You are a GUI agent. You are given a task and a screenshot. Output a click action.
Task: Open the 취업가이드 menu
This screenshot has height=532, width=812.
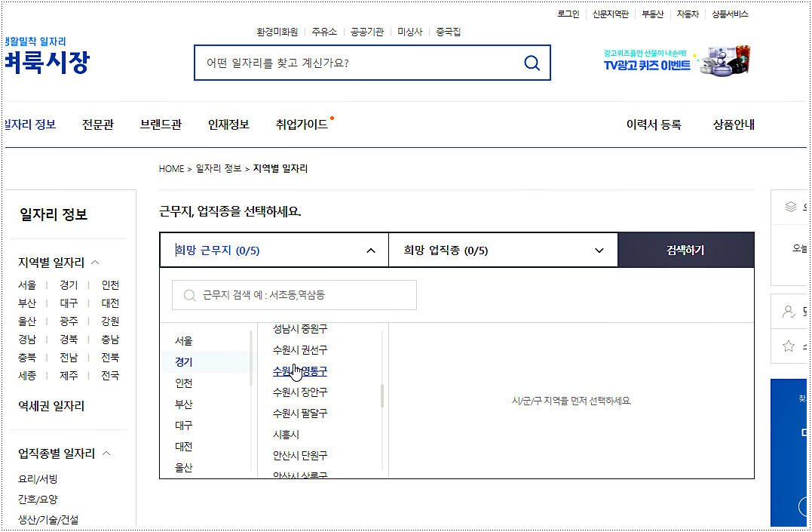(302, 125)
